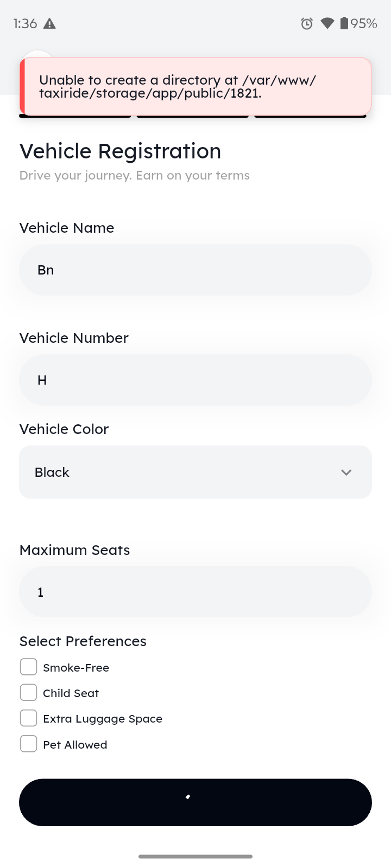Image resolution: width=391 pixels, height=868 pixels.
Task: Click the Vehicle Number field containing H
Action: pyautogui.click(x=195, y=380)
